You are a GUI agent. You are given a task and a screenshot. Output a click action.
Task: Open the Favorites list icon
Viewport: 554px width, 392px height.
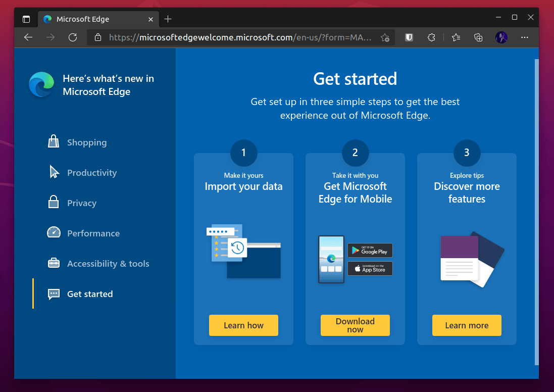(x=456, y=37)
